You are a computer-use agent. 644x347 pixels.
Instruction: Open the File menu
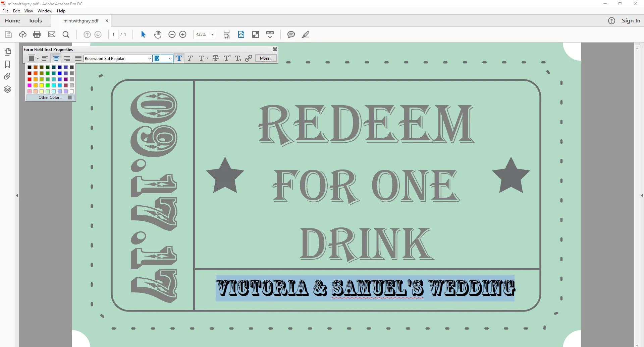pos(5,11)
